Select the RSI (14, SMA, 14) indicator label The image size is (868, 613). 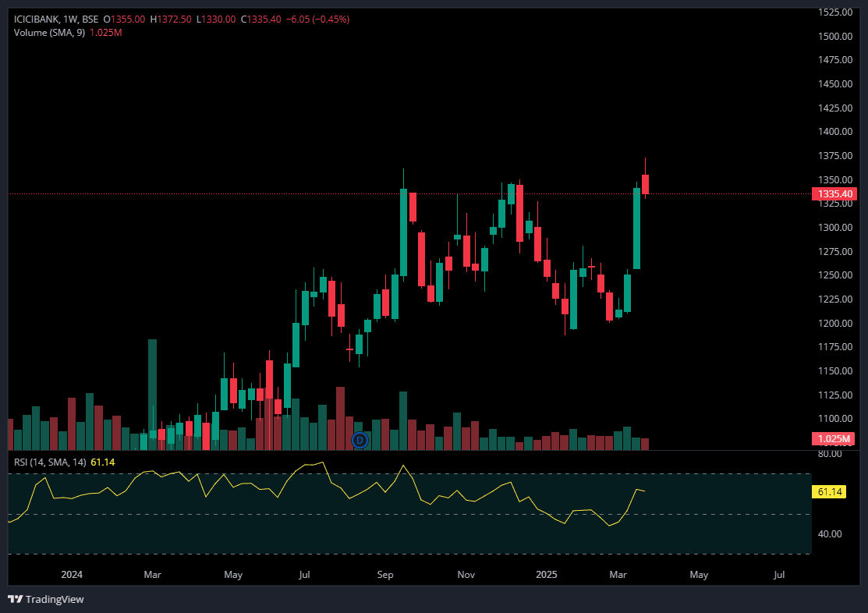click(50, 462)
